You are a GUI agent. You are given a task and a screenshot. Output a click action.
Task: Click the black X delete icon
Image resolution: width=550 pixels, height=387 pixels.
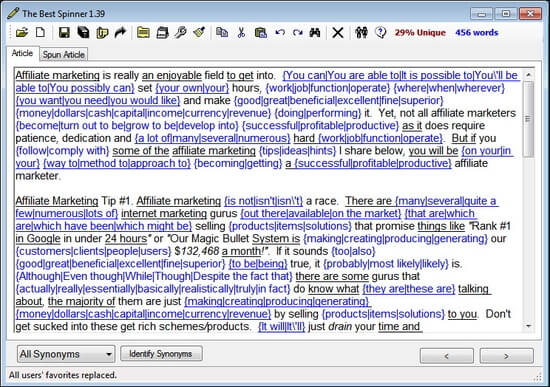tap(338, 33)
